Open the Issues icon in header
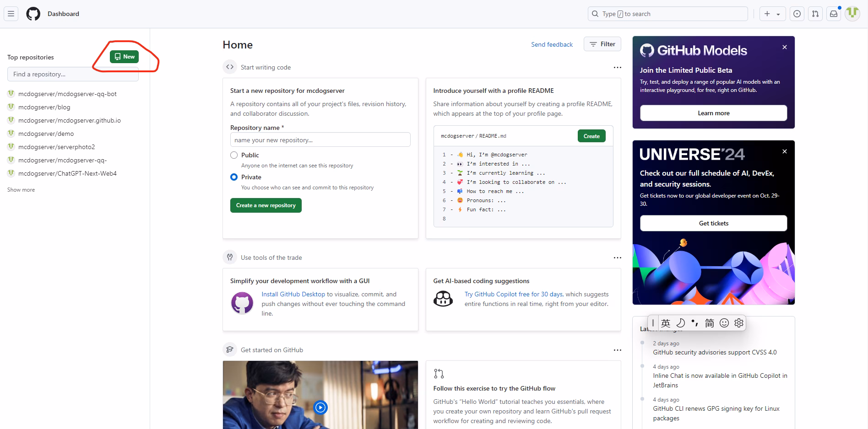Viewport: 868px width, 429px height. 797,14
